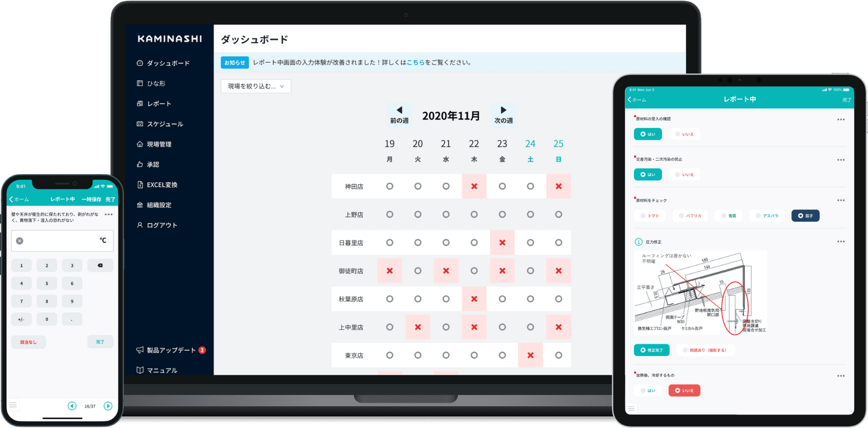This screenshot has height=428, width=868.
Task: Choose 問題あり（撮影する） radio option
Action: pyautogui.click(x=705, y=350)
